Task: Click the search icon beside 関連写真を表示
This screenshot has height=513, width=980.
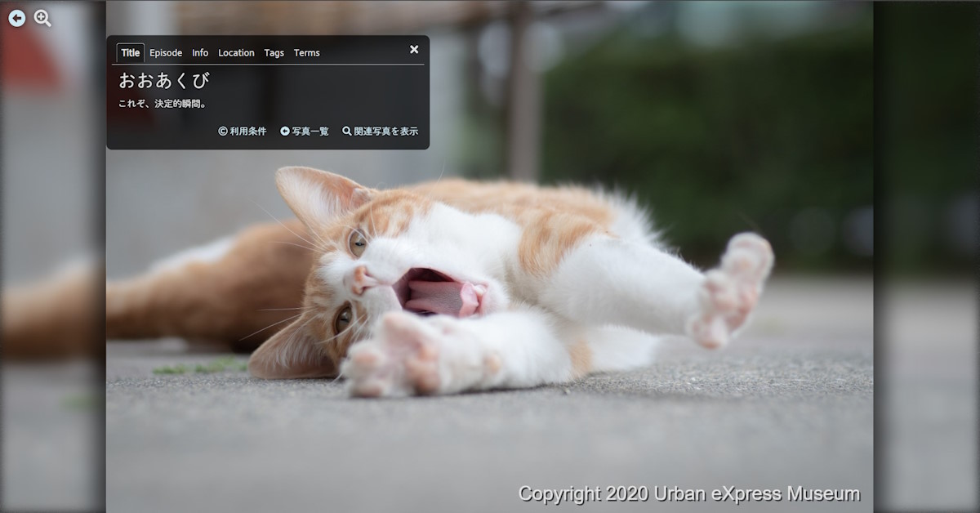Action: pyautogui.click(x=347, y=132)
